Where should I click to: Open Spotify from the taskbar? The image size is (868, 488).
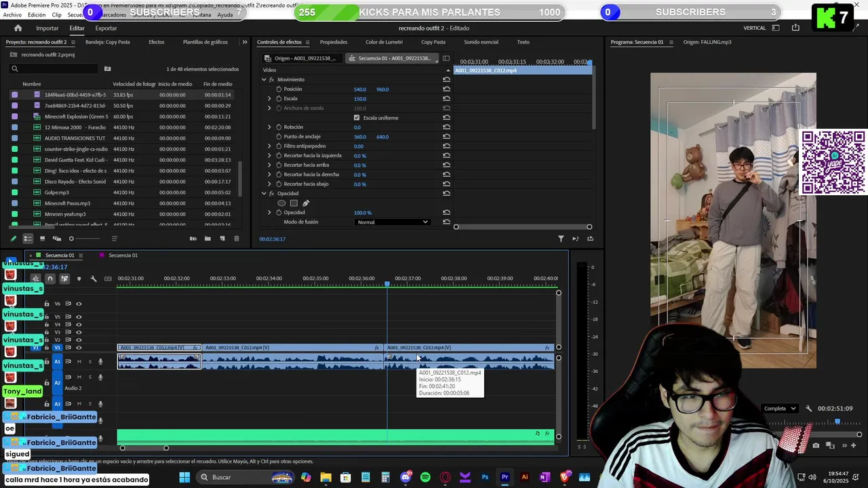click(x=425, y=477)
